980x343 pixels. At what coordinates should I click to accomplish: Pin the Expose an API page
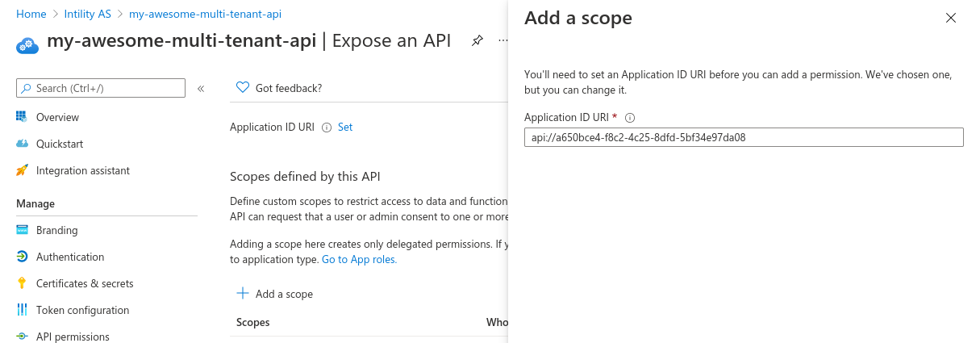tap(477, 40)
